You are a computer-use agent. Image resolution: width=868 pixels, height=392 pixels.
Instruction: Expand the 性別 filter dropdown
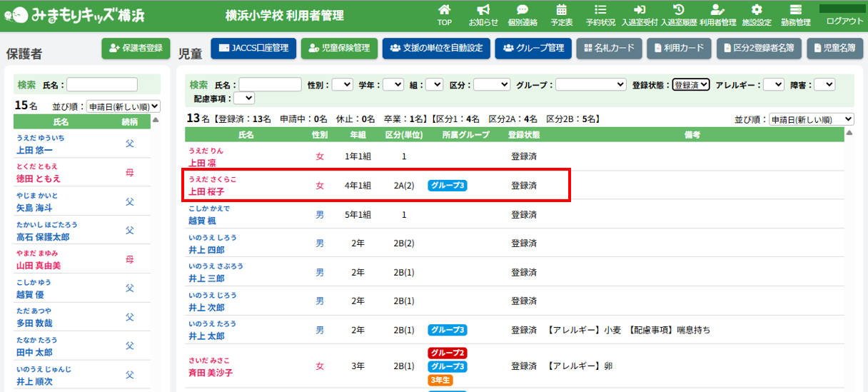pyautogui.click(x=342, y=84)
